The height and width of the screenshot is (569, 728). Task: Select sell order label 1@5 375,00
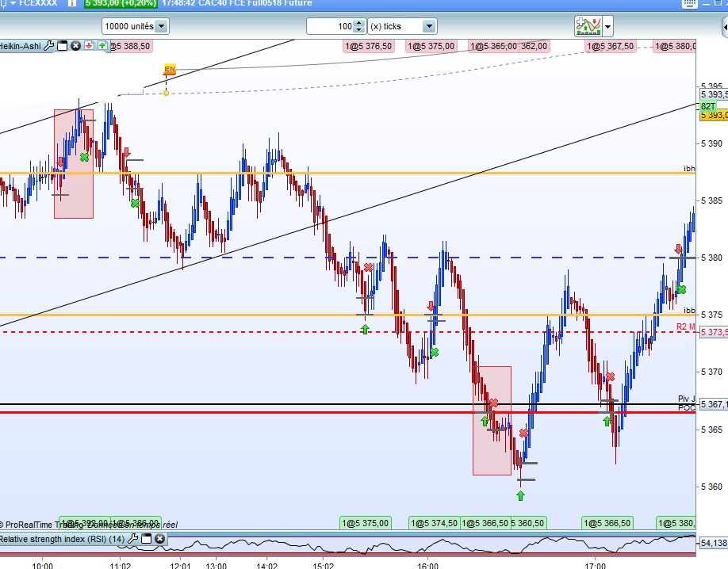click(x=431, y=47)
